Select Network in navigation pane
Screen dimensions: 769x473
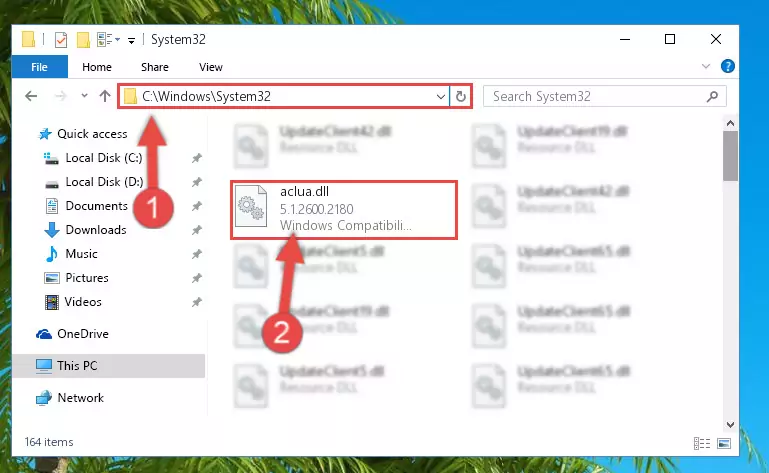[80, 398]
